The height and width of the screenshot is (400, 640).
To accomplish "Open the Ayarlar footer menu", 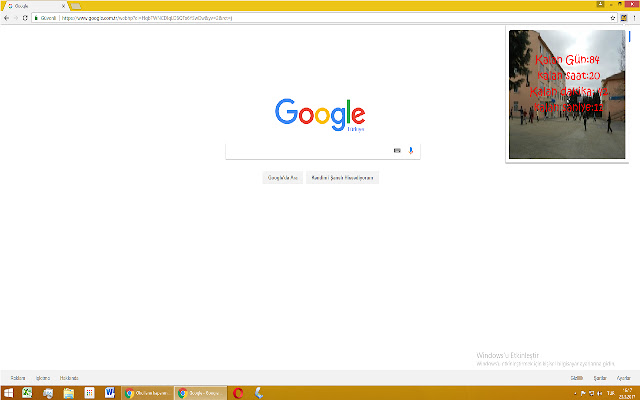I will (x=624, y=378).
